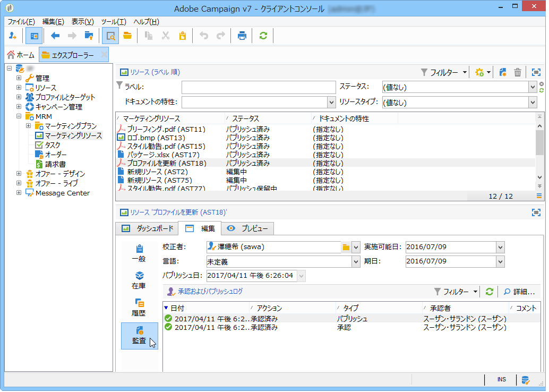The height and width of the screenshot is (392, 549).
Task: Click the database status bar icon
Action: 525,380
